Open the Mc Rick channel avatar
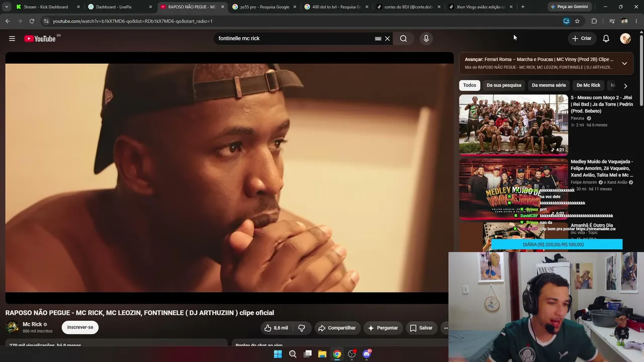This screenshot has width=644, height=362. [12, 327]
